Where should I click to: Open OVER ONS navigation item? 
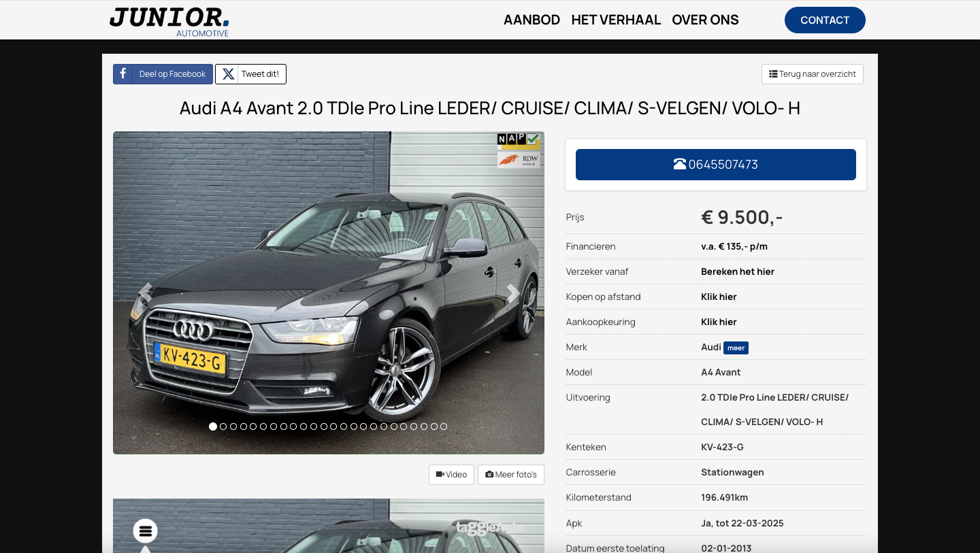tap(705, 20)
